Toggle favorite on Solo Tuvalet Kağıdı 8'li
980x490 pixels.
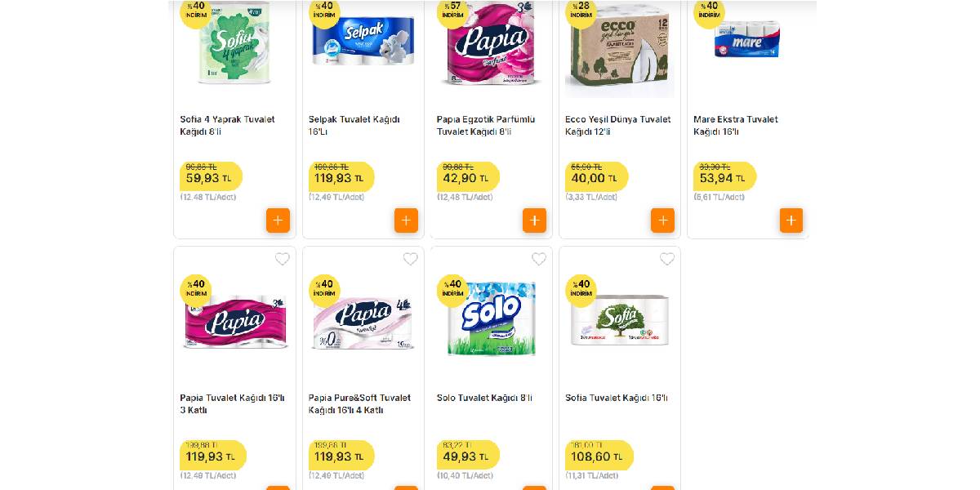[x=538, y=259]
